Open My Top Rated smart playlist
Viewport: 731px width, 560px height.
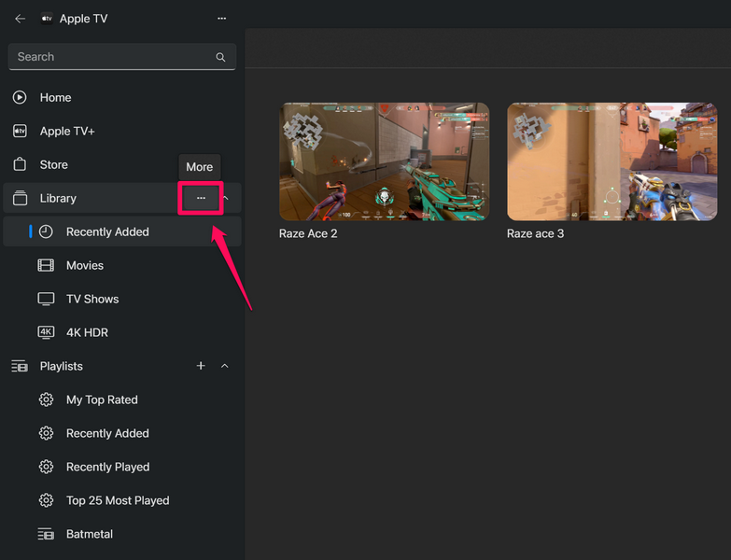coord(102,399)
